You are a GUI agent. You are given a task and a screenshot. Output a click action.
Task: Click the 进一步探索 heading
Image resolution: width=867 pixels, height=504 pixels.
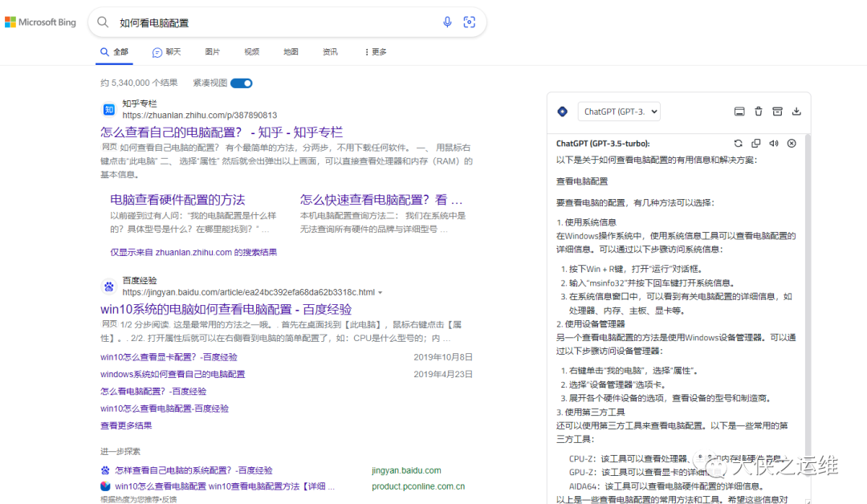[x=120, y=452]
